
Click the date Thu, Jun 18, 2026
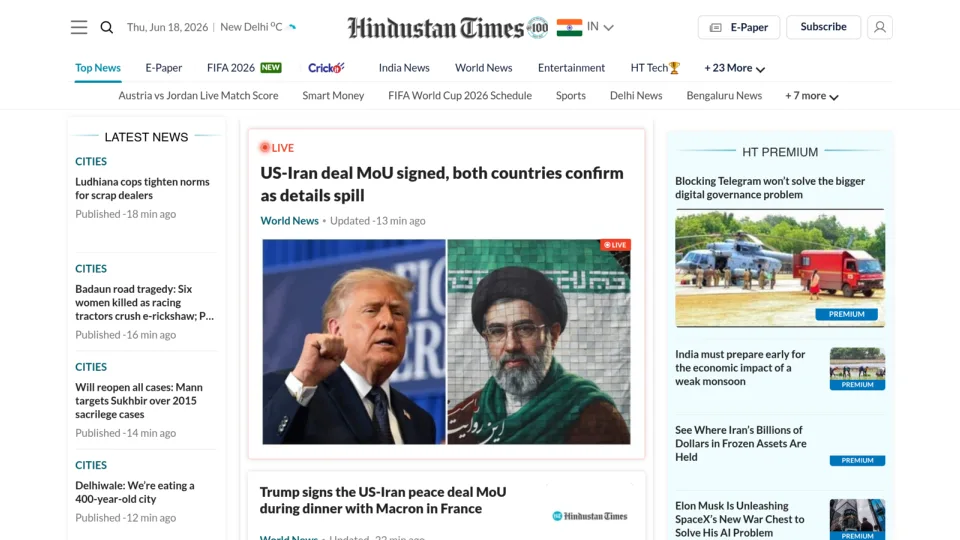pyautogui.click(x=167, y=27)
